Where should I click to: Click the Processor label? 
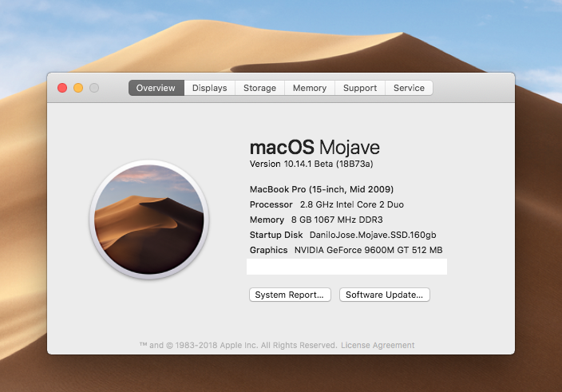pyautogui.click(x=271, y=204)
